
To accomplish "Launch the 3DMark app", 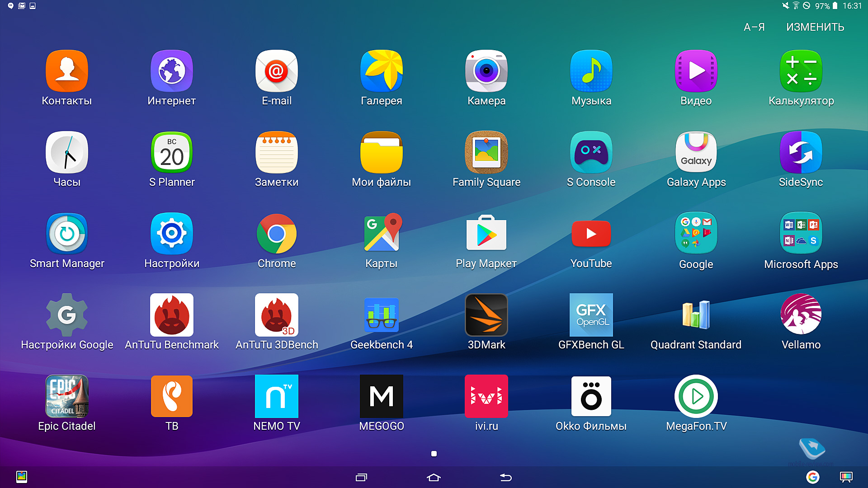I will click(486, 315).
